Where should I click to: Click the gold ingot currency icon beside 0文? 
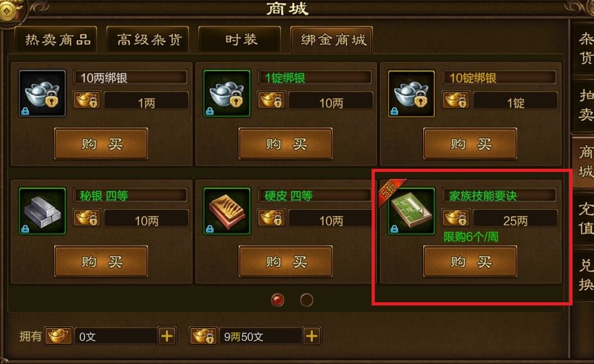59,336
